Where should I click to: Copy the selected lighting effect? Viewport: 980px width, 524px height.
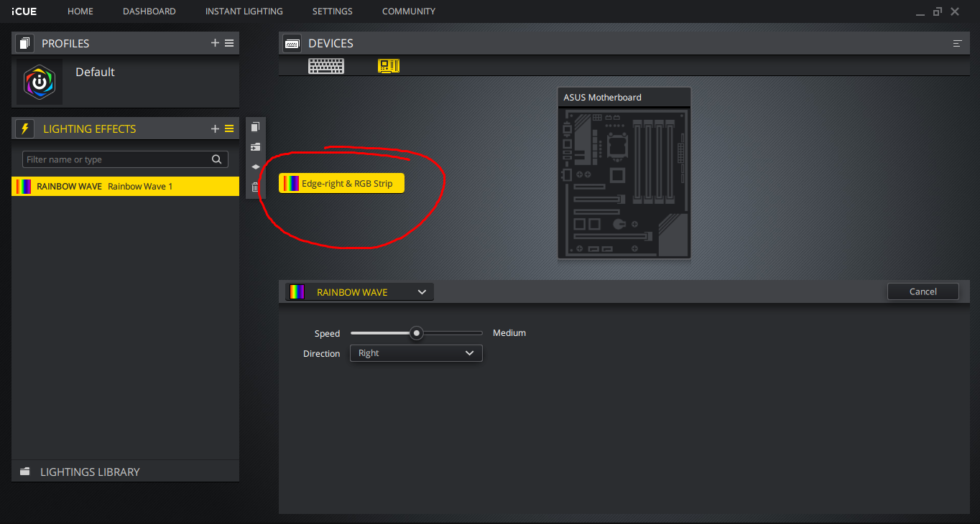[x=255, y=127]
